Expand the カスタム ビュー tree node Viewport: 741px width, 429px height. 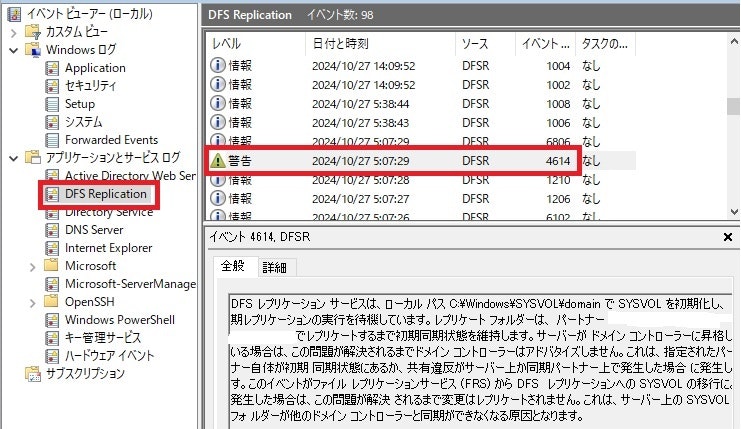14,33
